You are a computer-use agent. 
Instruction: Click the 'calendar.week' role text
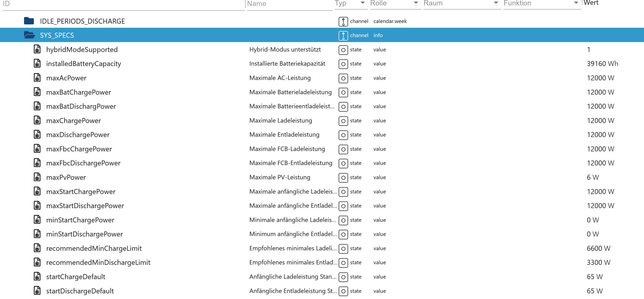click(x=390, y=21)
